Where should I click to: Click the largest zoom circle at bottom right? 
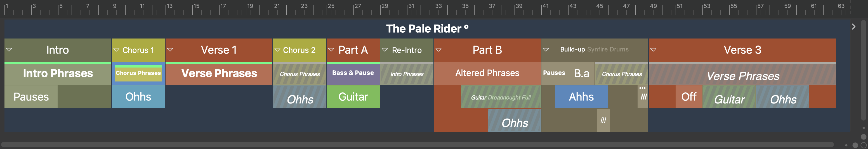[x=864, y=145]
